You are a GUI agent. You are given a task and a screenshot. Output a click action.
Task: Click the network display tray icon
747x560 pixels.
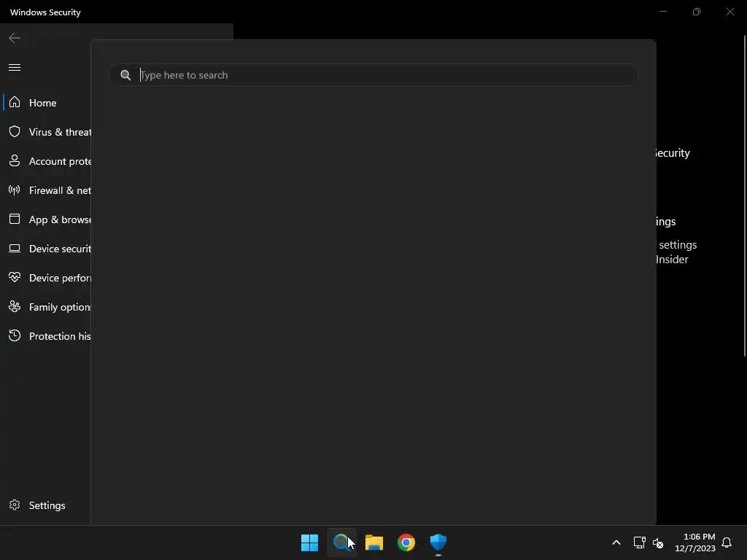coord(639,542)
